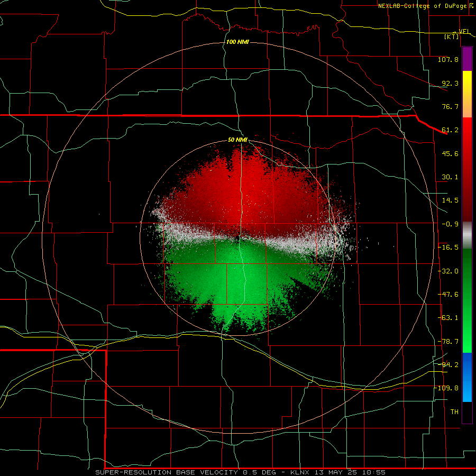Click the -0.9 velocity scale value
Screen dimensions: 476x476
click(x=450, y=224)
